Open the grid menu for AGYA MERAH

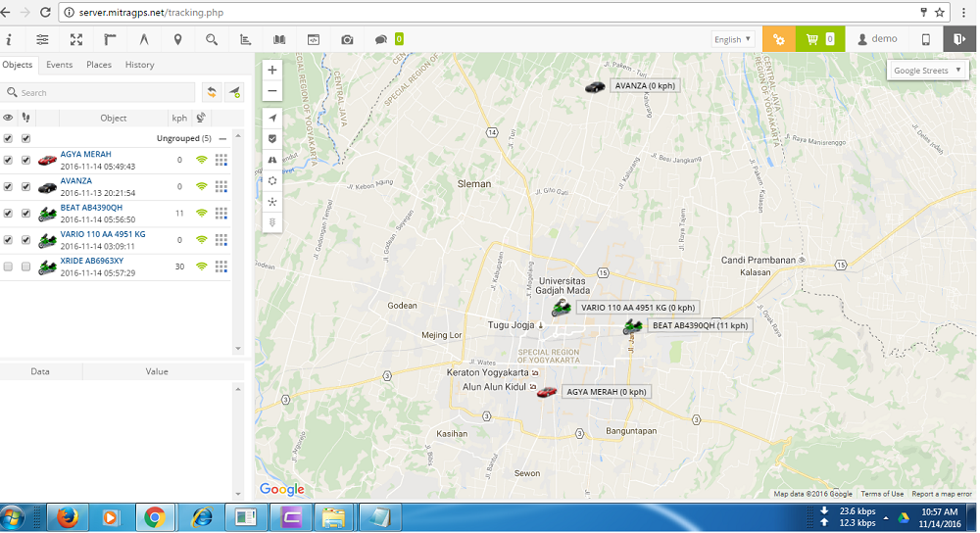(x=220, y=160)
